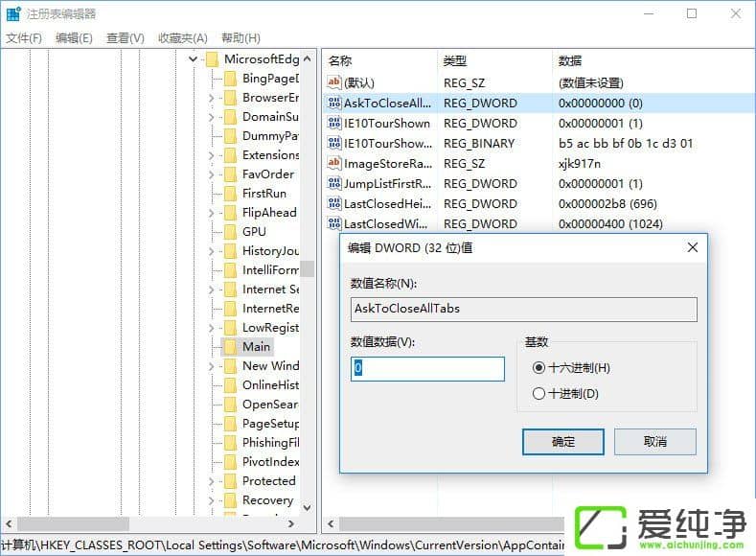The width and height of the screenshot is (756, 556).
Task: Expand the FlipAhead tree node
Action: 211,213
